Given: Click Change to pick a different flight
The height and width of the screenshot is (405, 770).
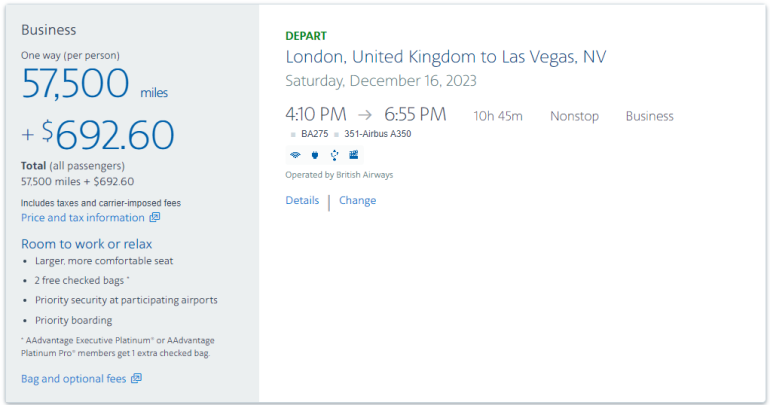Looking at the screenshot, I should coord(357,200).
